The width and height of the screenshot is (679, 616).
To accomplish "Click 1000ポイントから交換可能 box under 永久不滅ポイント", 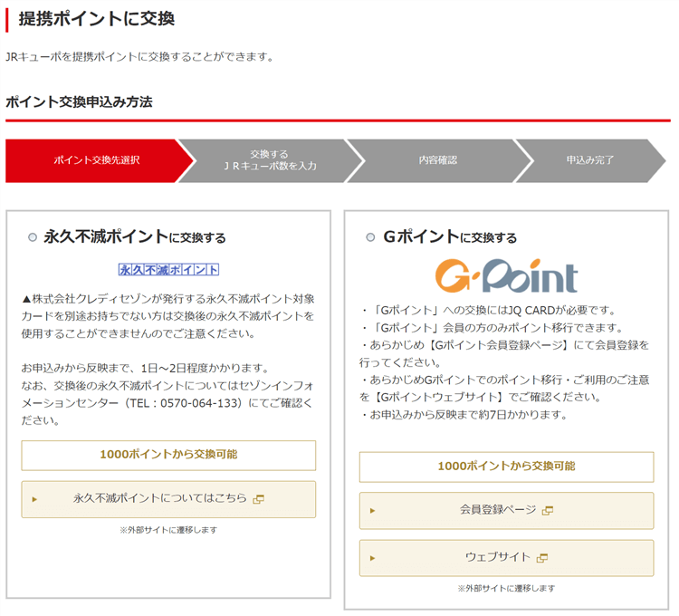I will [x=168, y=455].
